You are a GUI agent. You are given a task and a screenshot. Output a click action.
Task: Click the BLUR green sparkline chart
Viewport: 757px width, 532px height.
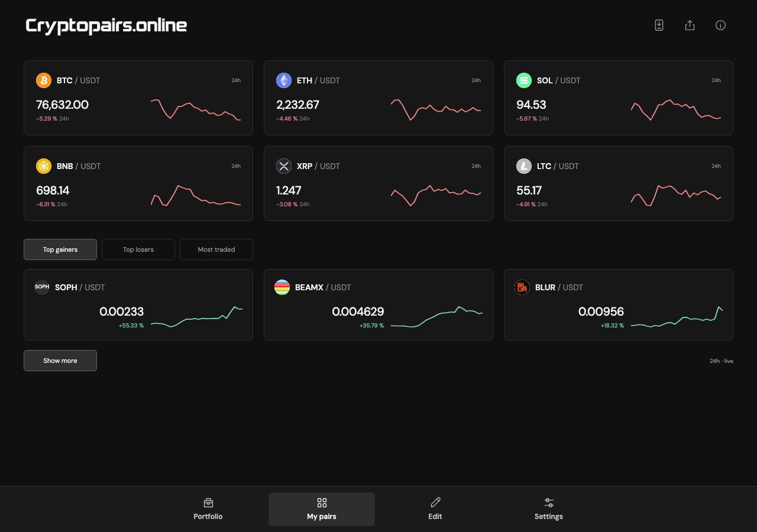pos(677,317)
